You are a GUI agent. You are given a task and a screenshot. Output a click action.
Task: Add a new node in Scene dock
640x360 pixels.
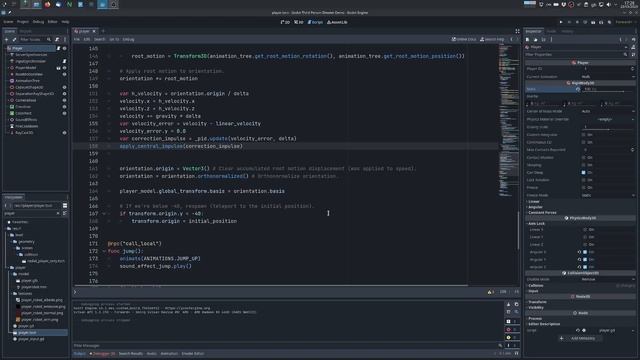pos(7,40)
